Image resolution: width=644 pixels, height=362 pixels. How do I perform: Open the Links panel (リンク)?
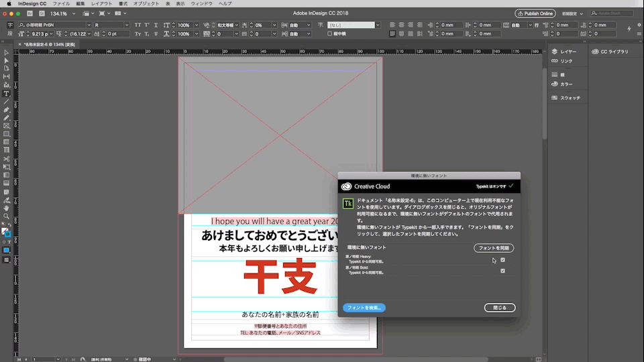(x=562, y=61)
